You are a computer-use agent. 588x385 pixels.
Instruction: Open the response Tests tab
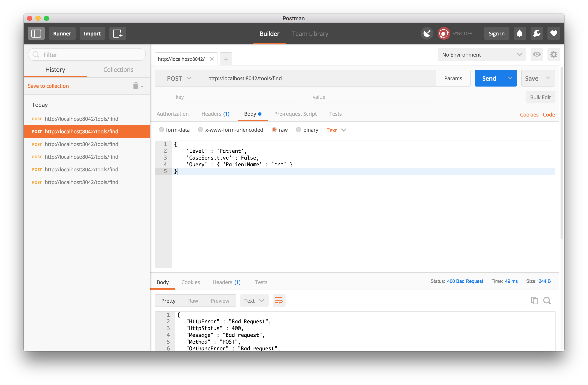click(261, 282)
